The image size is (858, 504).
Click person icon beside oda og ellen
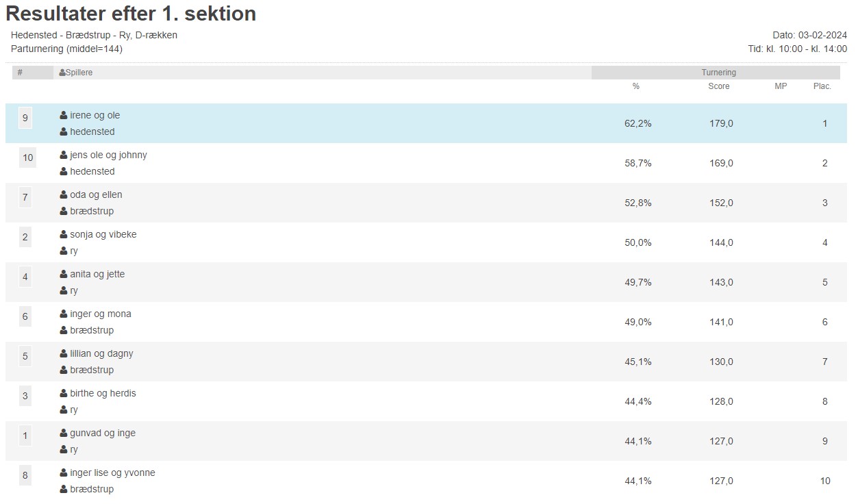[64, 195]
